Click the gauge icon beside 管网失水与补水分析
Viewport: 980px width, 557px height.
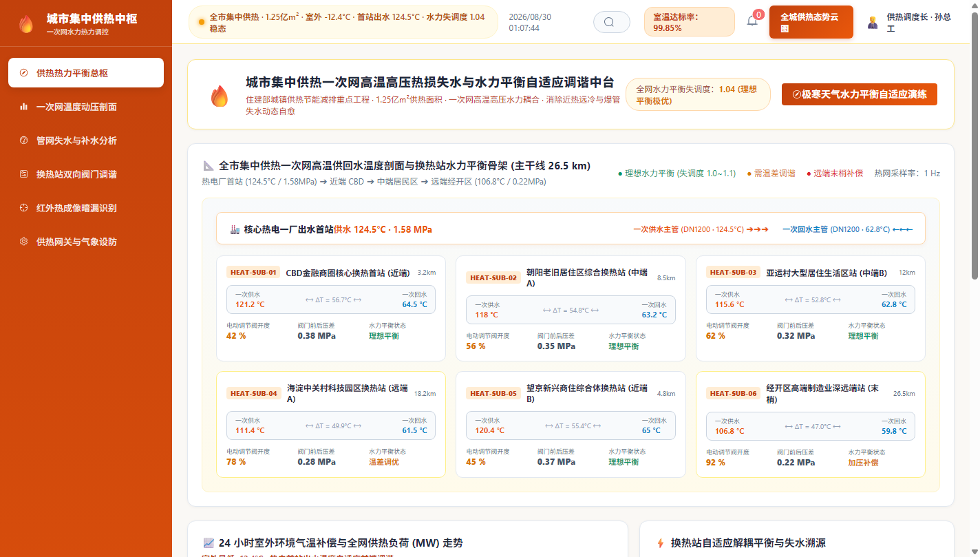(x=24, y=140)
